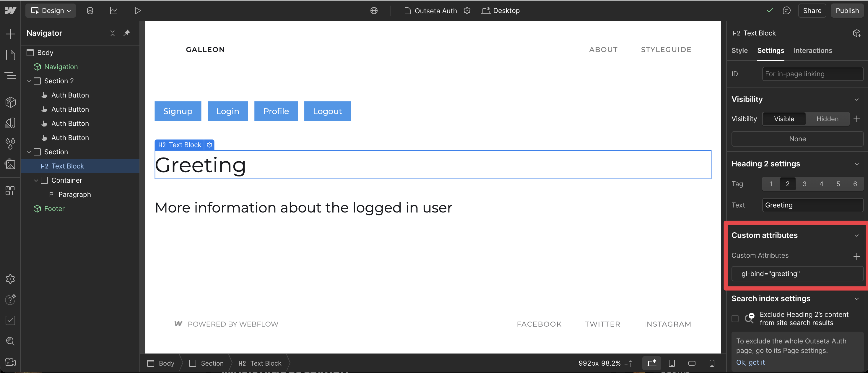Set visibility to Hidden

(827, 119)
